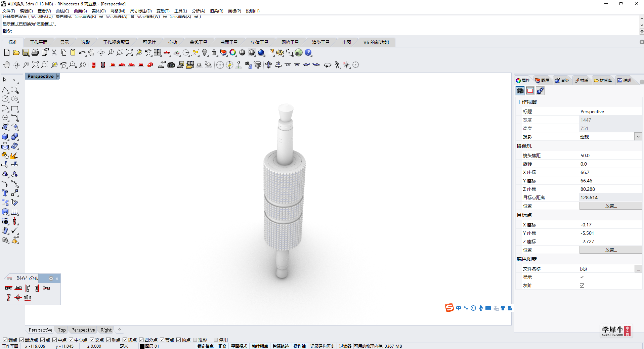Screen dimensions: 644x349
Task: Open Perspective viewport title dropdown arrow
Action: coord(58,76)
